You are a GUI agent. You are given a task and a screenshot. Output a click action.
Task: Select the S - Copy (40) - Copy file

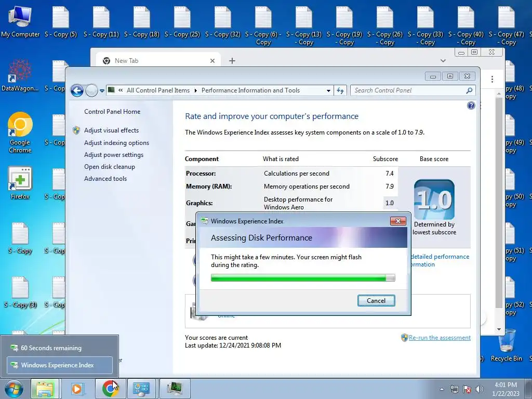coord(466,26)
